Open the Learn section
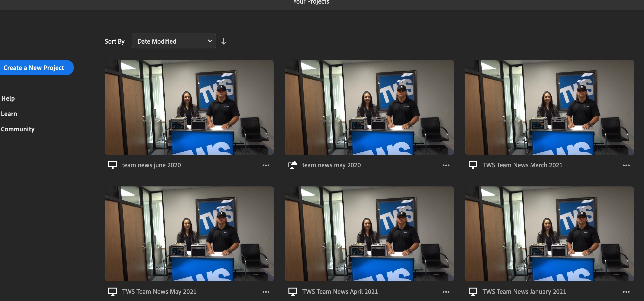Screen dimensions: 644x301 (9, 114)
